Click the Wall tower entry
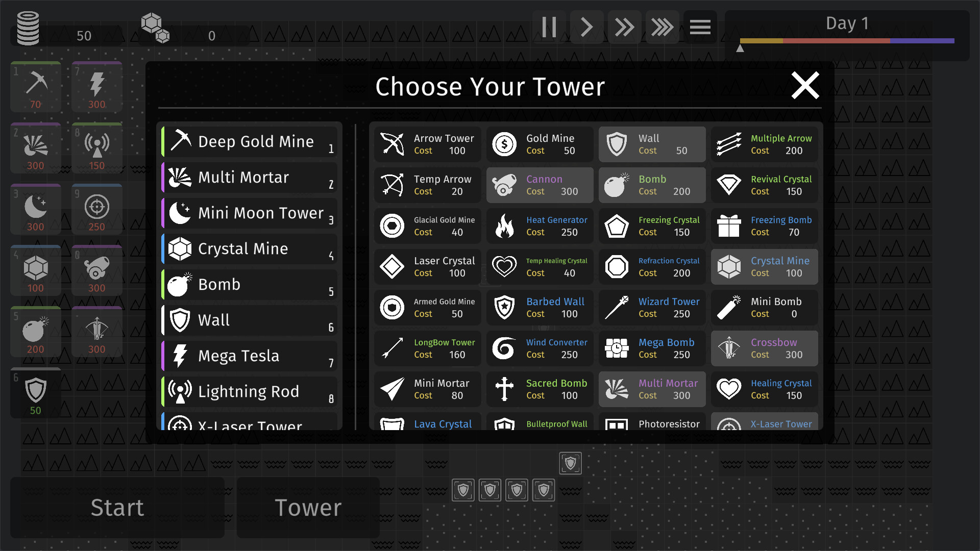The width and height of the screenshot is (980, 551). [650, 144]
